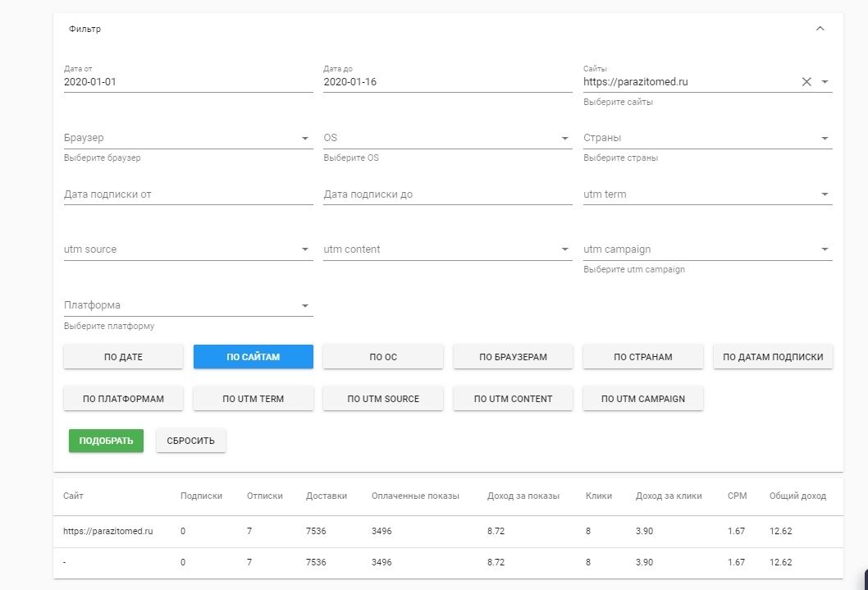Click the Доход за показы header
The image size is (868, 590).
(523, 496)
